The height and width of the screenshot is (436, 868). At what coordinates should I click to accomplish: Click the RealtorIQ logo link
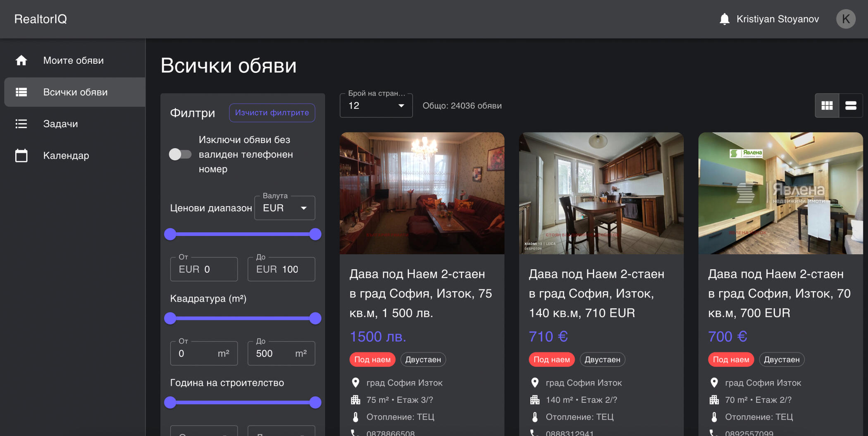41,19
